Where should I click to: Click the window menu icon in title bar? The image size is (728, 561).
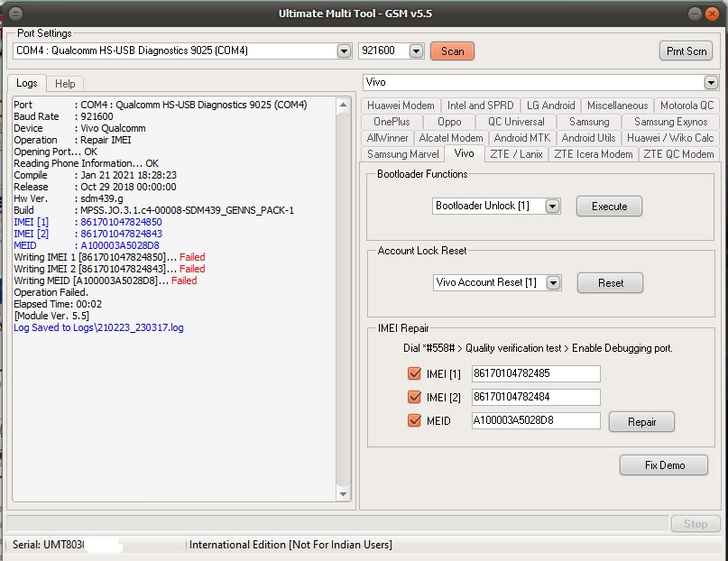[x=15, y=14]
